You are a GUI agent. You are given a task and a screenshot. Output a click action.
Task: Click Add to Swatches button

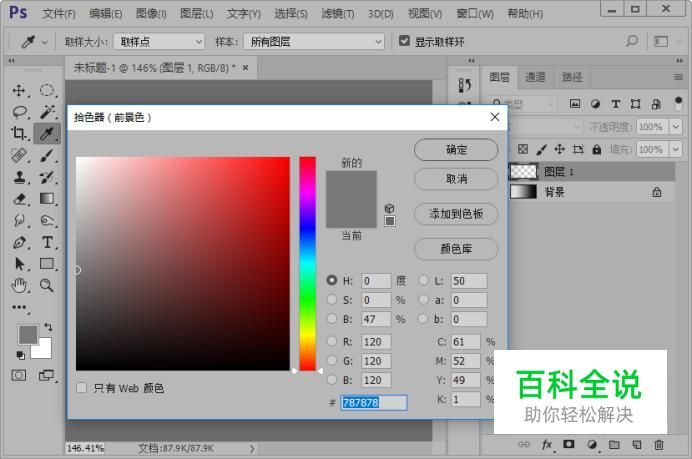coord(456,214)
